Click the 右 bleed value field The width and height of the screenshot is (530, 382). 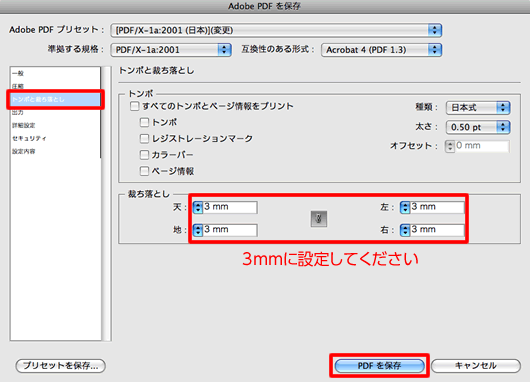(437, 230)
